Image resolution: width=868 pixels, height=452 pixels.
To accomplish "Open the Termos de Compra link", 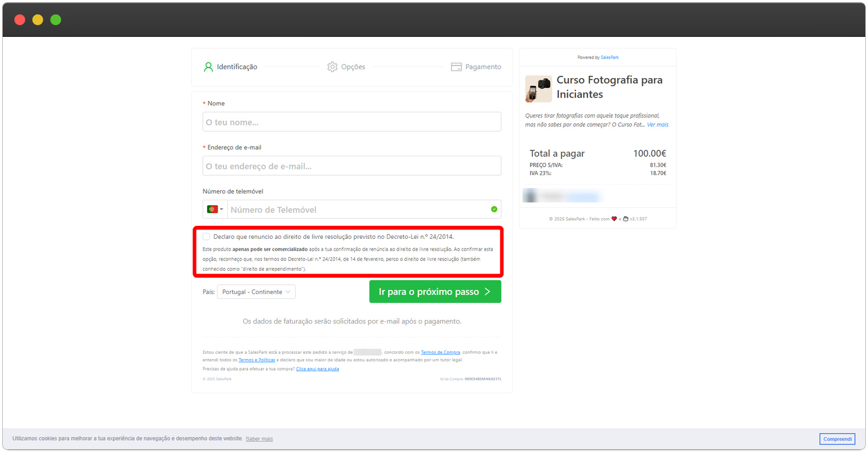I will [440, 352].
